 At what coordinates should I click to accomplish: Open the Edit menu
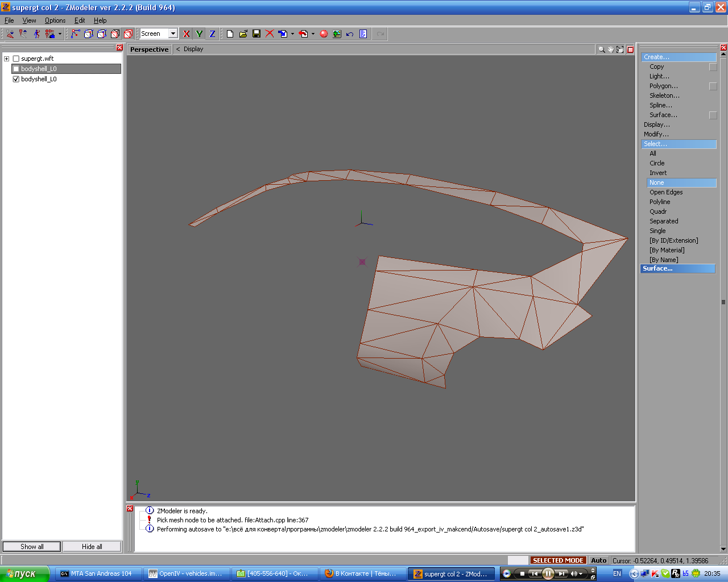(80, 20)
